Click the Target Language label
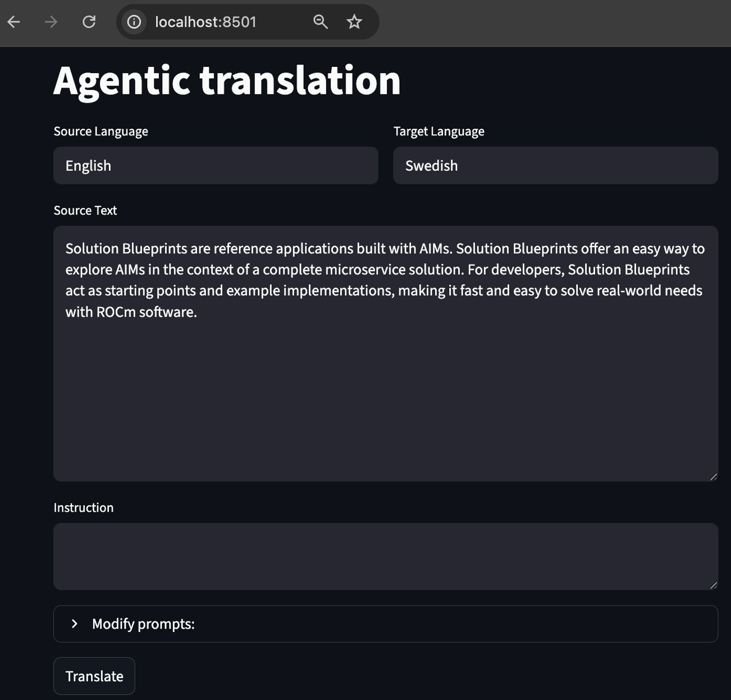Viewport: 731px width, 700px height. [x=438, y=131]
